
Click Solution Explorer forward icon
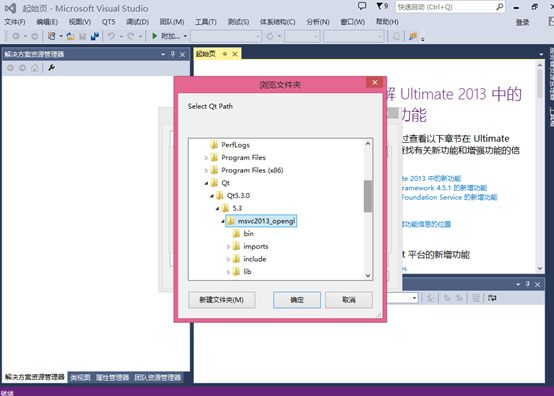click(x=23, y=68)
